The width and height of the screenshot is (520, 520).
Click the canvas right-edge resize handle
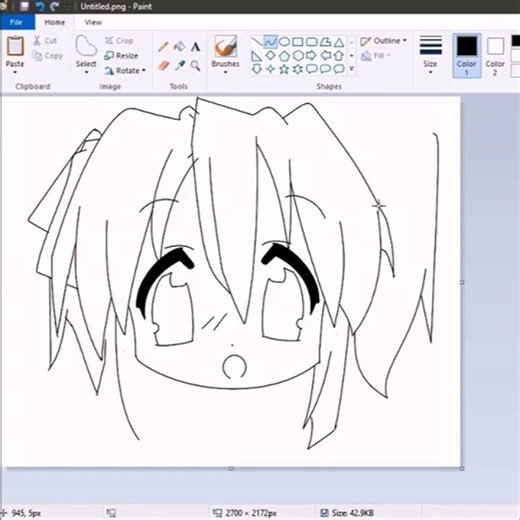(x=462, y=282)
